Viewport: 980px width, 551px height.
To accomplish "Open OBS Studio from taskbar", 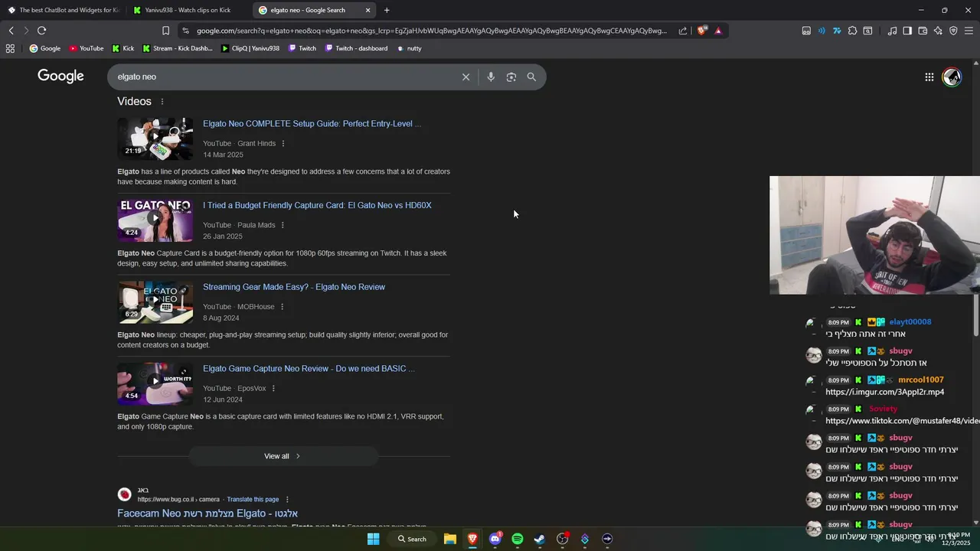I will [x=563, y=539].
